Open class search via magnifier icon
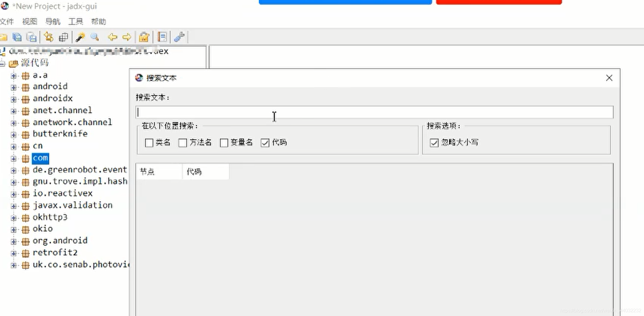The image size is (644, 316). click(x=95, y=37)
